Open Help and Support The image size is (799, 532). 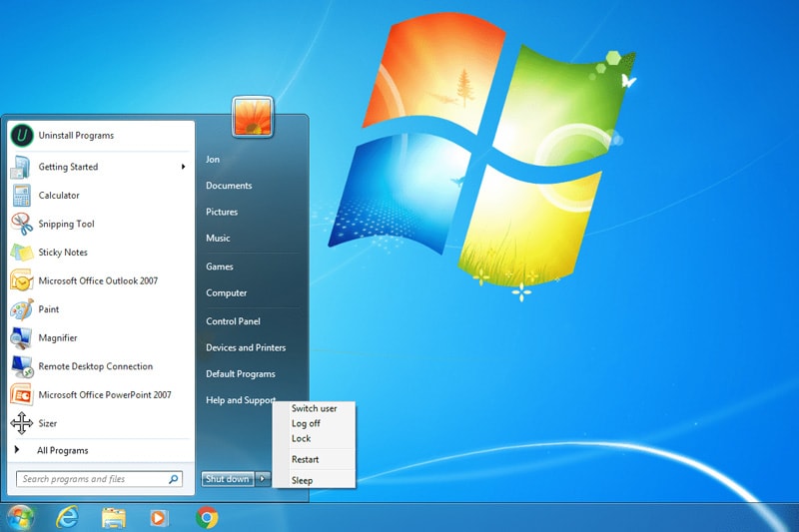pos(241,400)
